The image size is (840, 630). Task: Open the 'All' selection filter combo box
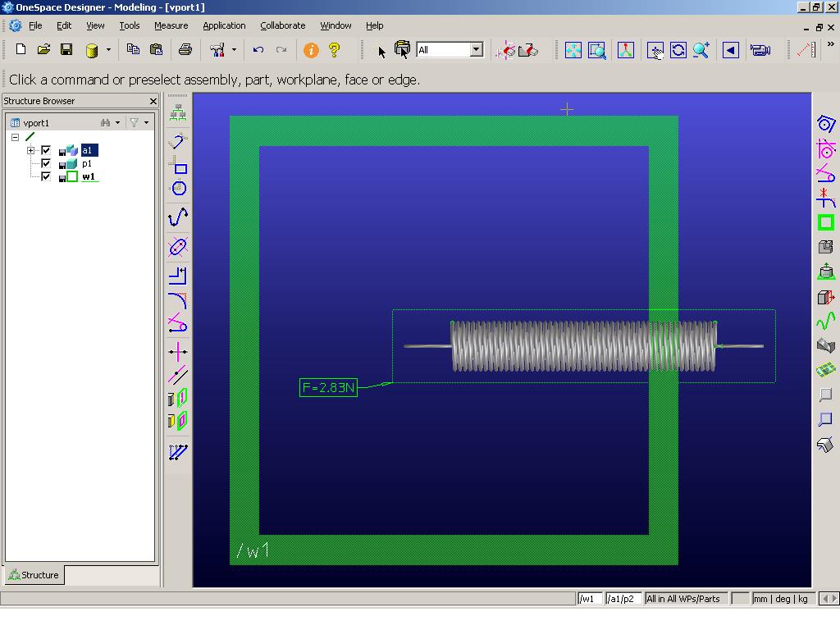(x=450, y=50)
